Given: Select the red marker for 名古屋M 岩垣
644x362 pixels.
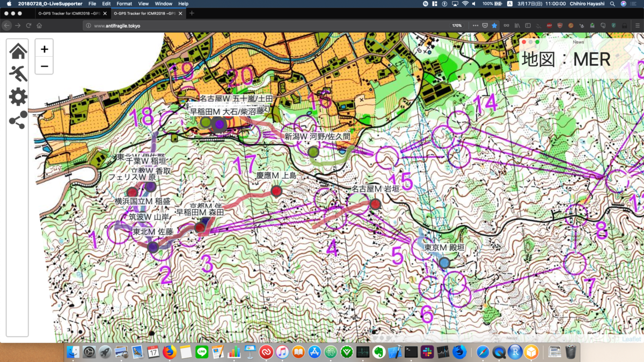Looking at the screenshot, I should coord(376,204).
